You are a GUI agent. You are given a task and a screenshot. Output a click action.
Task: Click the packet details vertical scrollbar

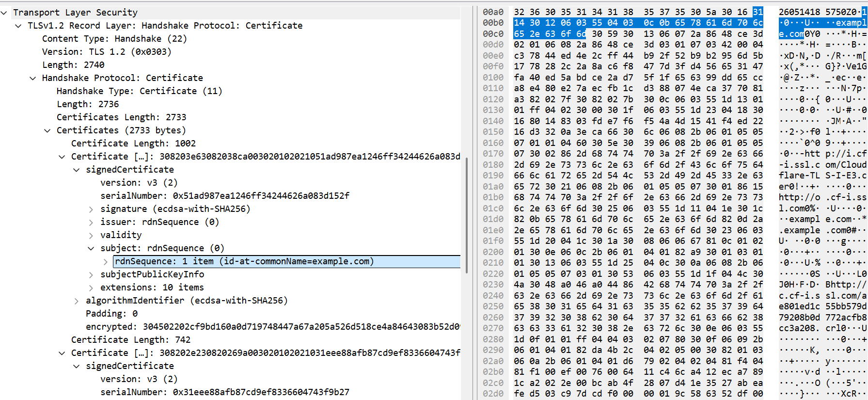click(x=467, y=213)
